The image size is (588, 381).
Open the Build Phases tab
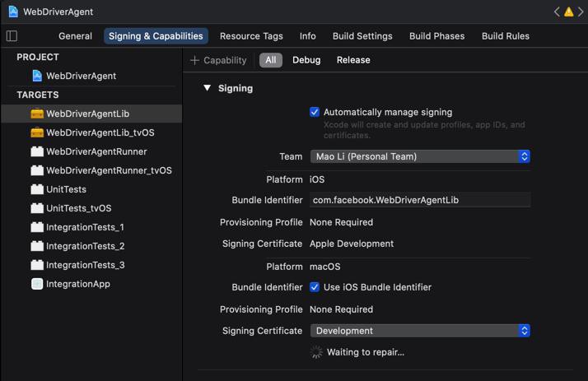436,36
